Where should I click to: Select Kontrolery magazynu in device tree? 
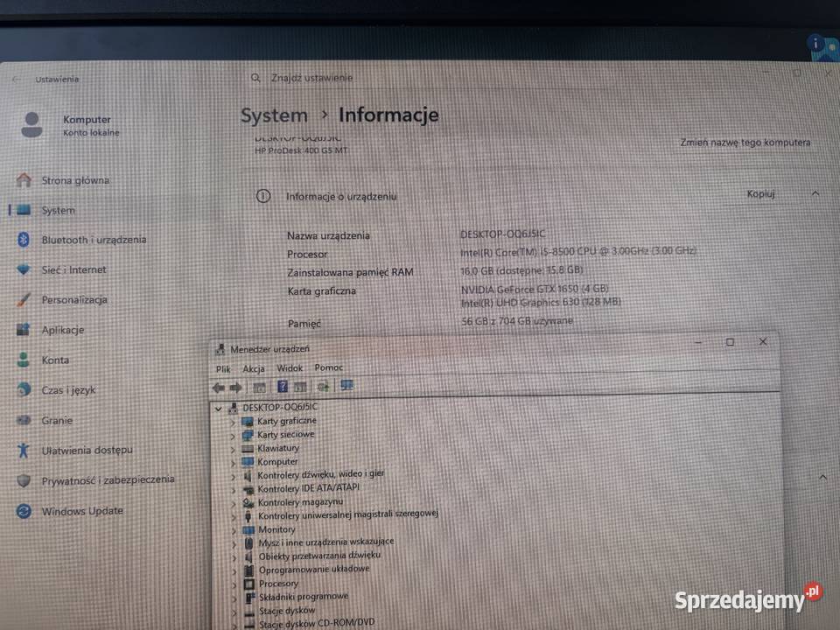[300, 502]
